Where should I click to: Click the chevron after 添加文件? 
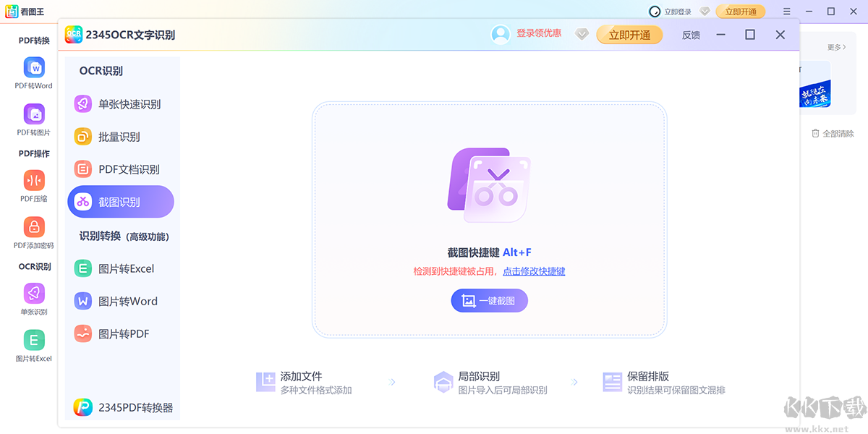tap(393, 382)
